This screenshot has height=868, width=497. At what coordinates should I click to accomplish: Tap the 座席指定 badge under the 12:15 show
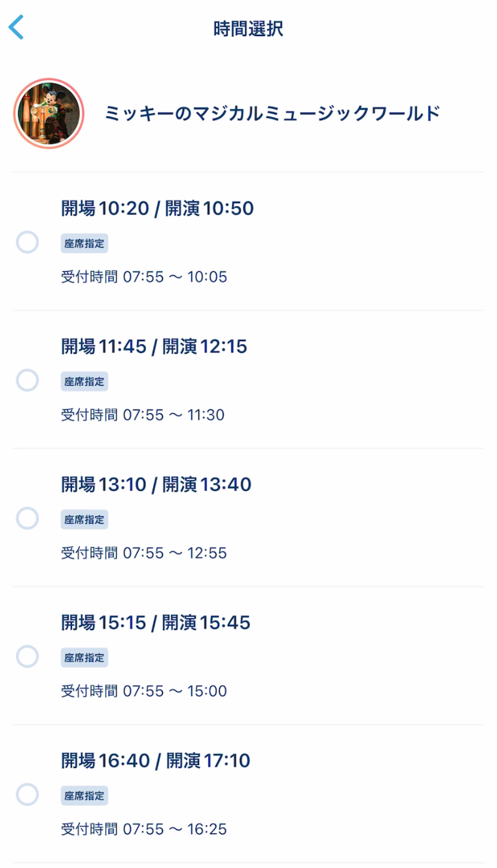pyautogui.click(x=84, y=382)
